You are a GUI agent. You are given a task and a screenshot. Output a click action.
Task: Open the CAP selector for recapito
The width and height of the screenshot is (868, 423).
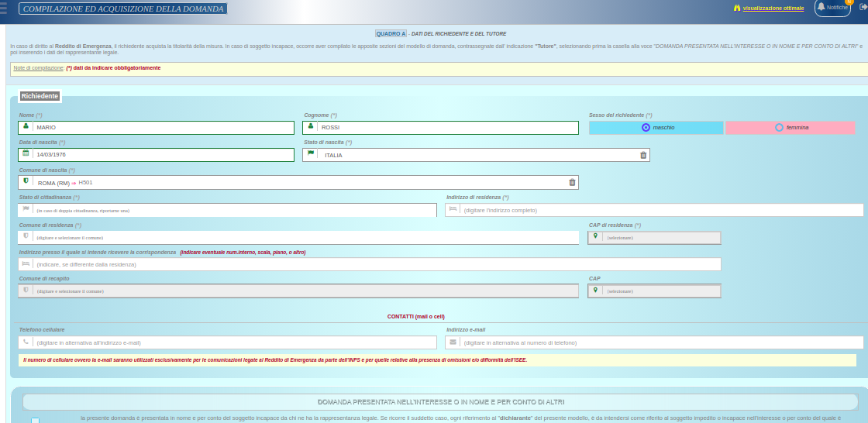click(654, 291)
